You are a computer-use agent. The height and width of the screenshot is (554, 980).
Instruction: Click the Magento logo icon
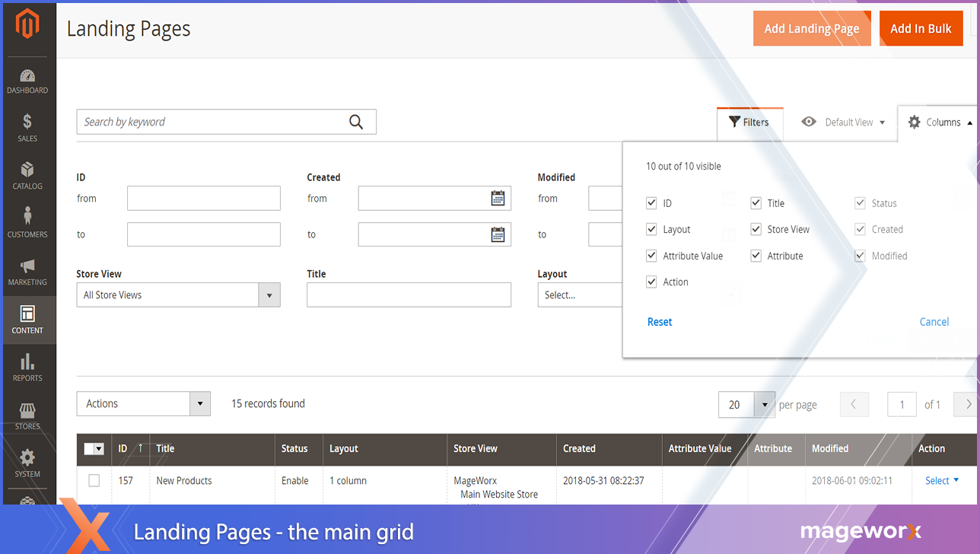(x=27, y=25)
